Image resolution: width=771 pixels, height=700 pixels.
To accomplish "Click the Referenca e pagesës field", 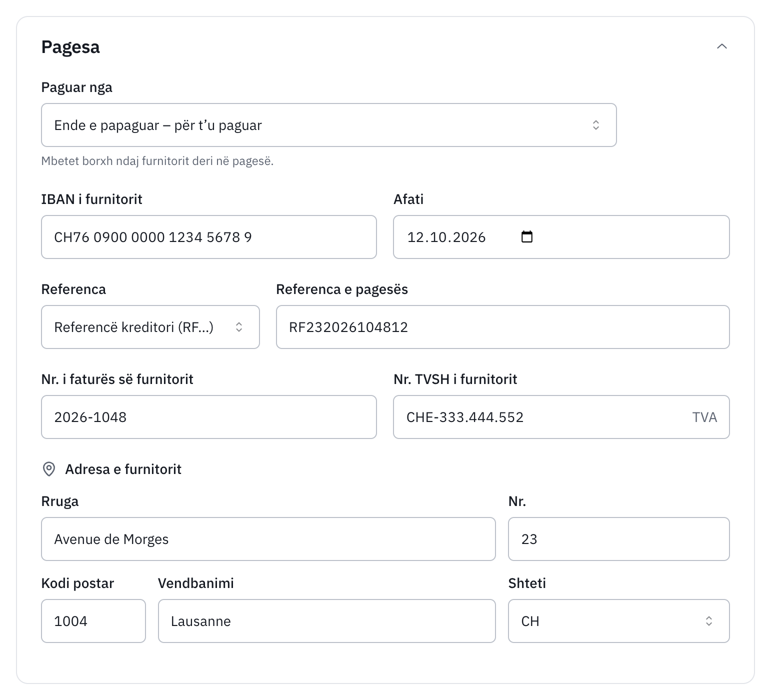I will [x=502, y=327].
